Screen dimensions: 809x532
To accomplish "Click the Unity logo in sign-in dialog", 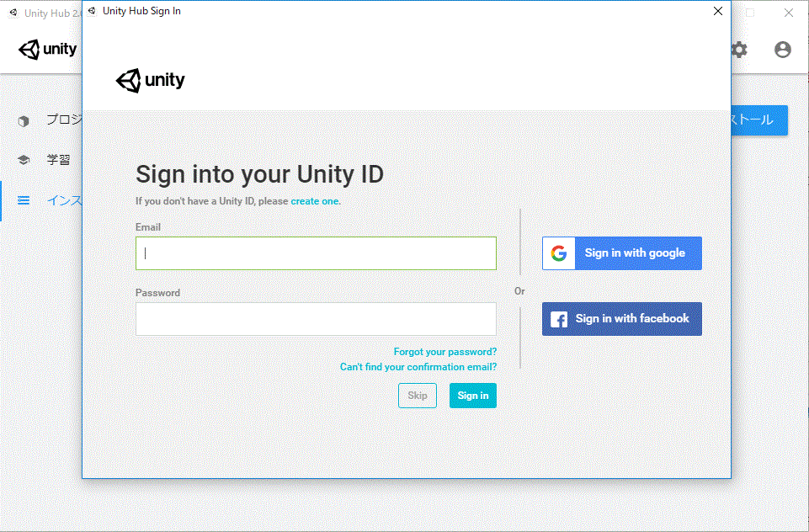I will [151, 80].
